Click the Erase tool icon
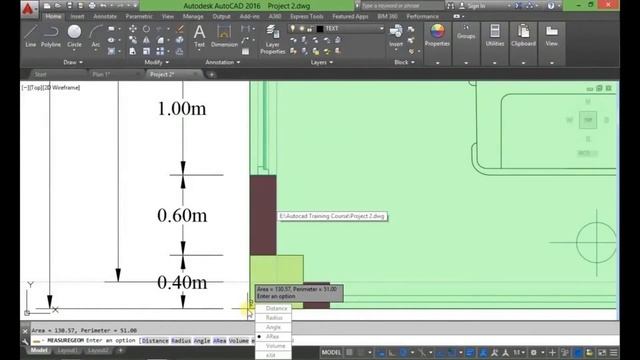 180,29
